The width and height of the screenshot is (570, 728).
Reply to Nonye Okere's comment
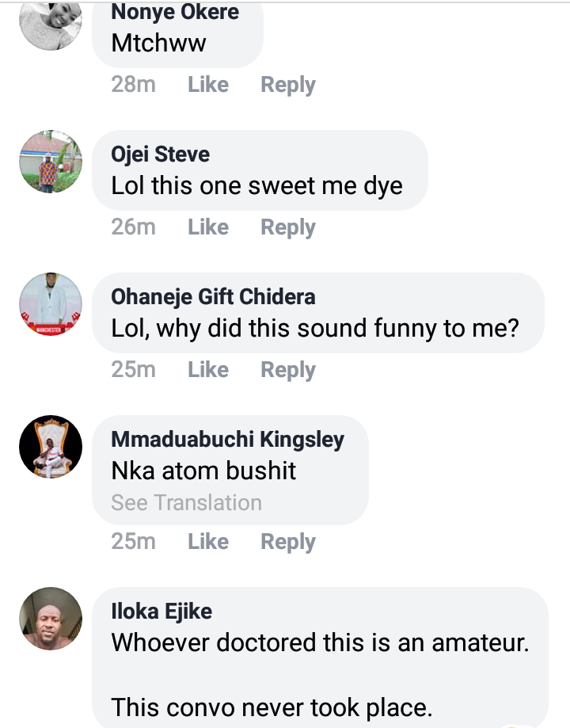[288, 85]
